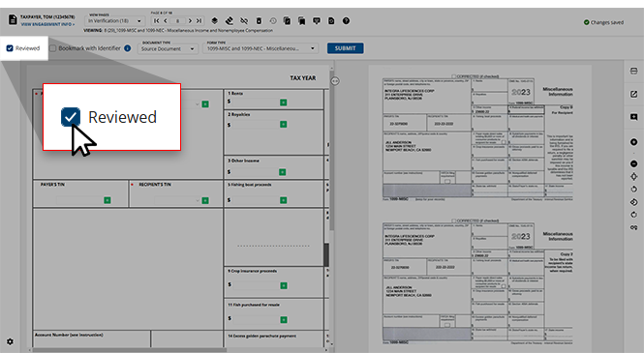
Task: Open the Form Type dropdown
Action: point(261,48)
